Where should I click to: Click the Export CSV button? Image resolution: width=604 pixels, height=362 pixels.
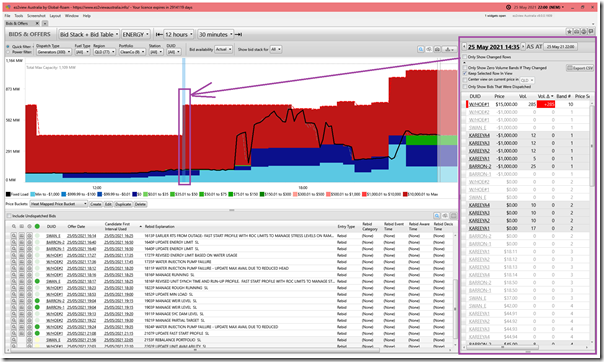(580, 68)
